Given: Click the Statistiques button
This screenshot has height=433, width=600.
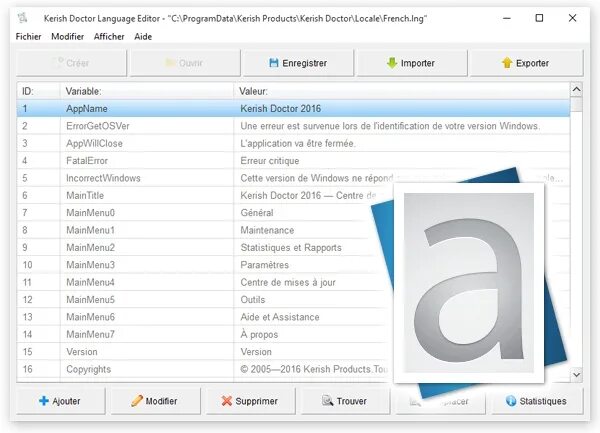Looking at the screenshot, I should tap(537, 401).
